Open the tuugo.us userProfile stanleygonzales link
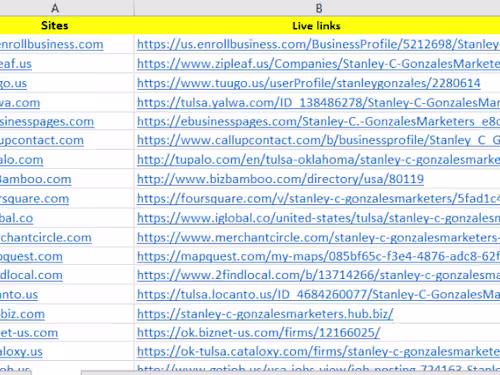 [x=309, y=83]
